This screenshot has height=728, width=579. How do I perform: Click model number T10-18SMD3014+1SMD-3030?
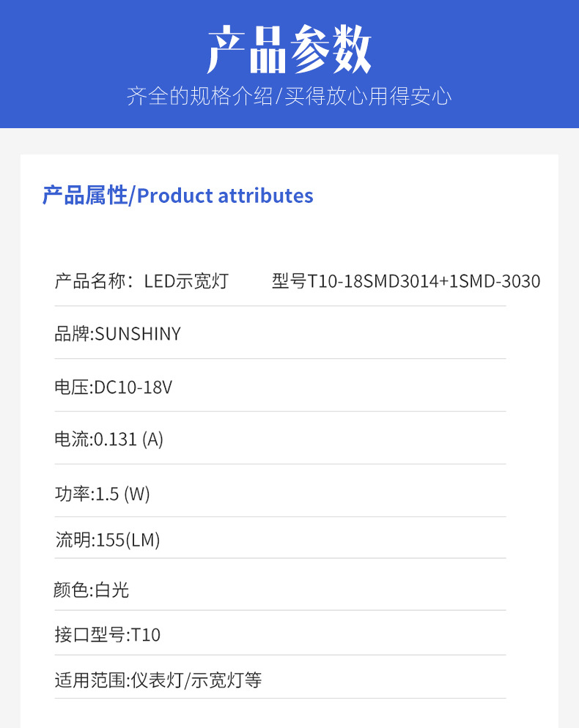pyautogui.click(x=405, y=281)
